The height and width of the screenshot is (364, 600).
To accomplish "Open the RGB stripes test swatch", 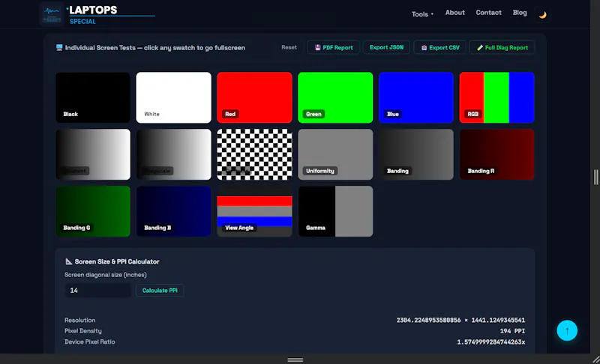I will (x=496, y=97).
